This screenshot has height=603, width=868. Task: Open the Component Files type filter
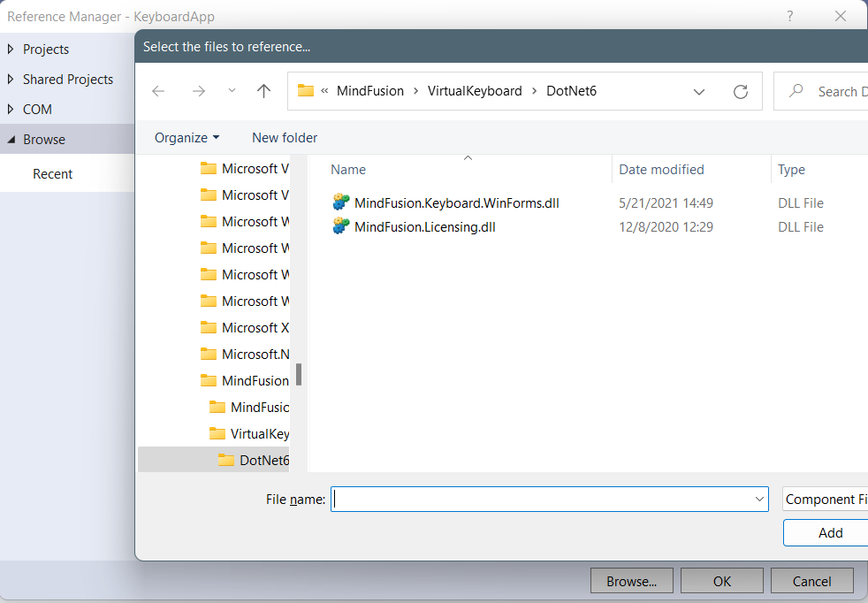826,500
